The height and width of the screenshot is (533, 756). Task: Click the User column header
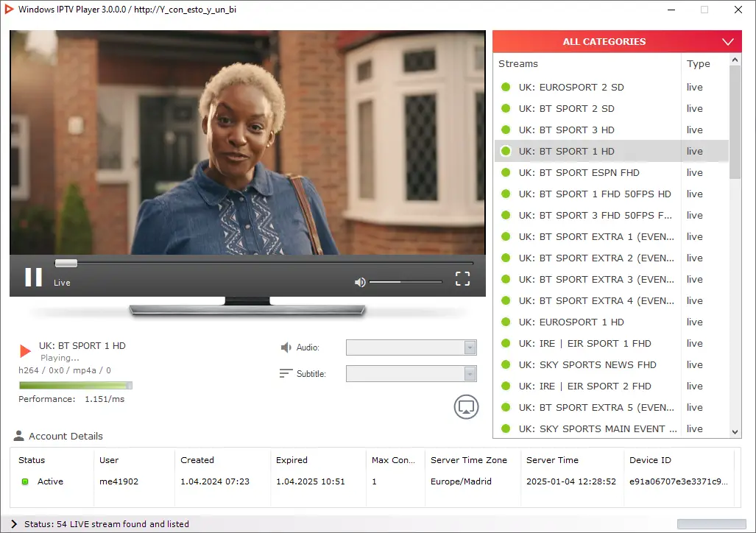(x=109, y=460)
